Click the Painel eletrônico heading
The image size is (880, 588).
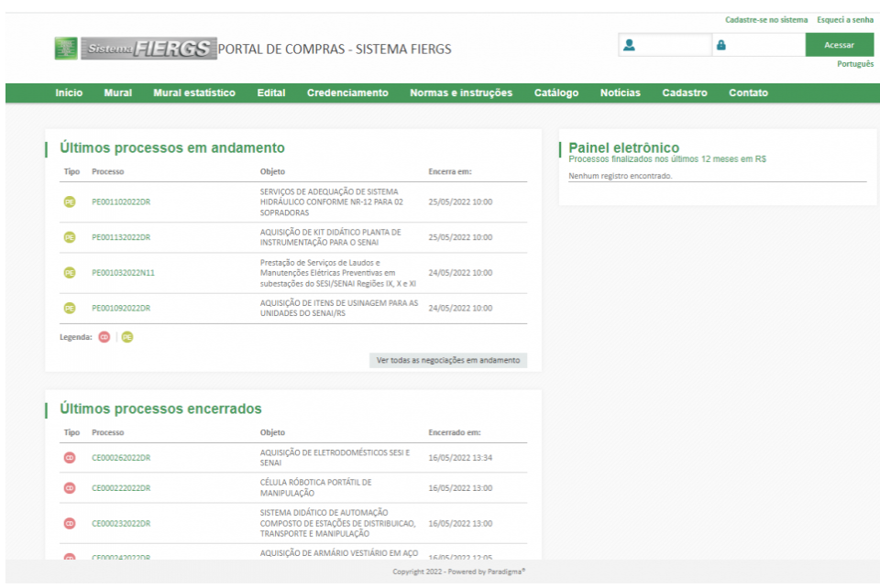623,147
